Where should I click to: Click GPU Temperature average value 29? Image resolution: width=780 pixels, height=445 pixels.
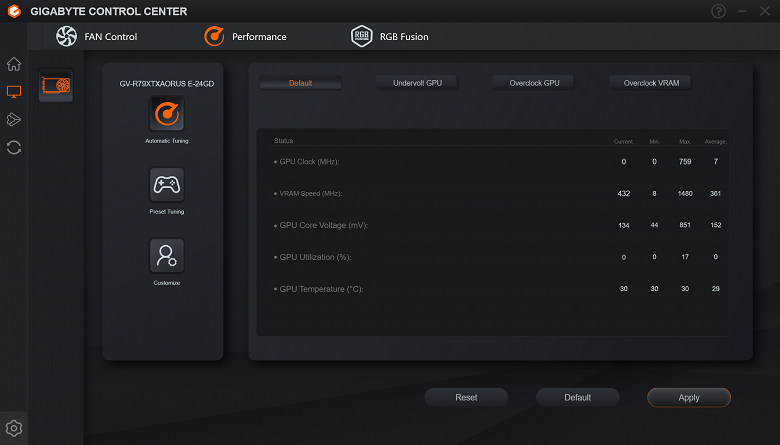click(x=715, y=289)
